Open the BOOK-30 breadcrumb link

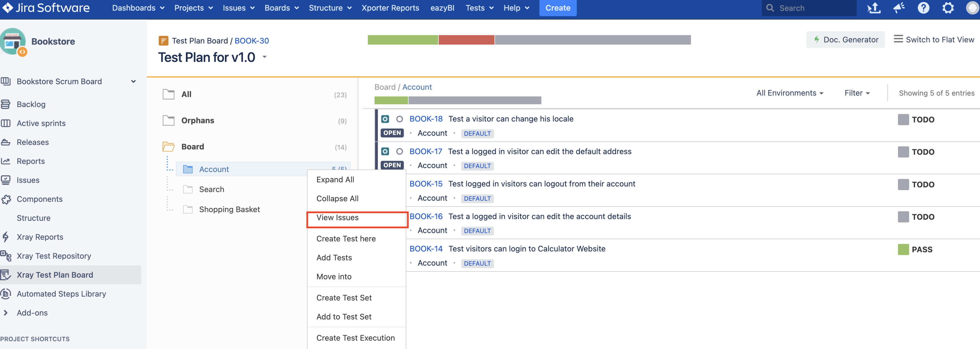pyautogui.click(x=252, y=41)
